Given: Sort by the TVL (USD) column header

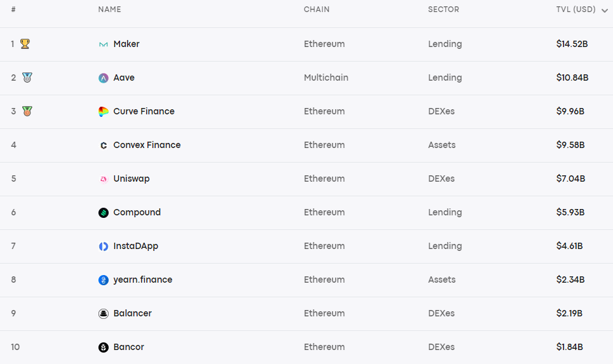Looking at the screenshot, I should 576,10.
